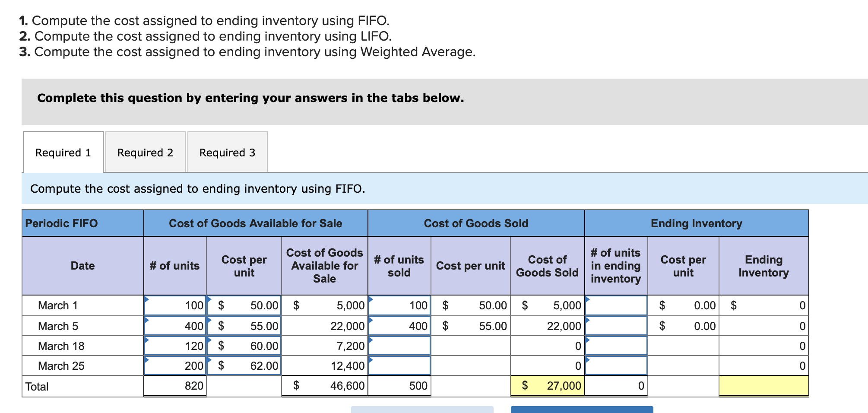Click March 1 units in ending inventory field
868x413 pixels.
pyautogui.click(x=616, y=305)
